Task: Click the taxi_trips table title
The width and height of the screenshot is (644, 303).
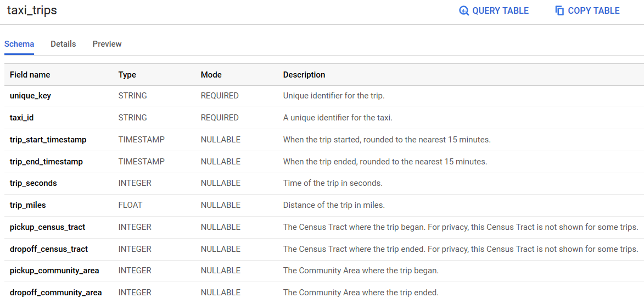Action: pos(32,10)
